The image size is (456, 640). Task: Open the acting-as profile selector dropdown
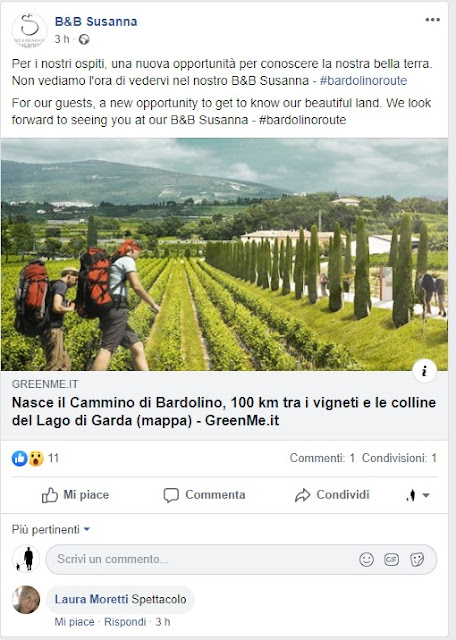point(418,495)
